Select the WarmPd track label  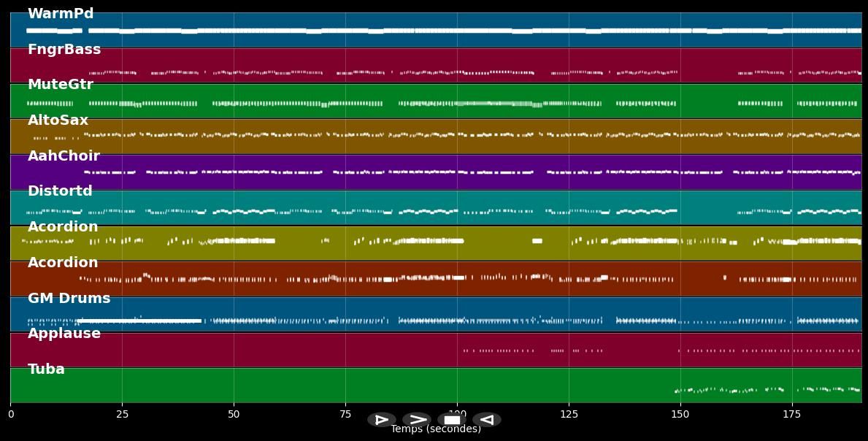[x=61, y=13]
